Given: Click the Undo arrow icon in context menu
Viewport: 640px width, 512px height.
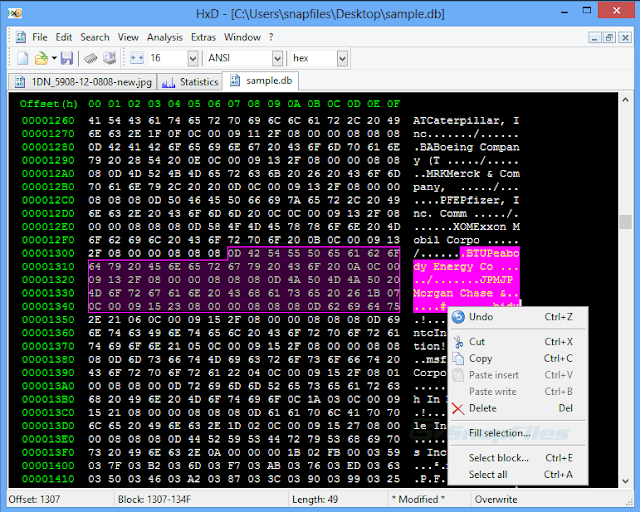Looking at the screenshot, I should click(x=458, y=317).
